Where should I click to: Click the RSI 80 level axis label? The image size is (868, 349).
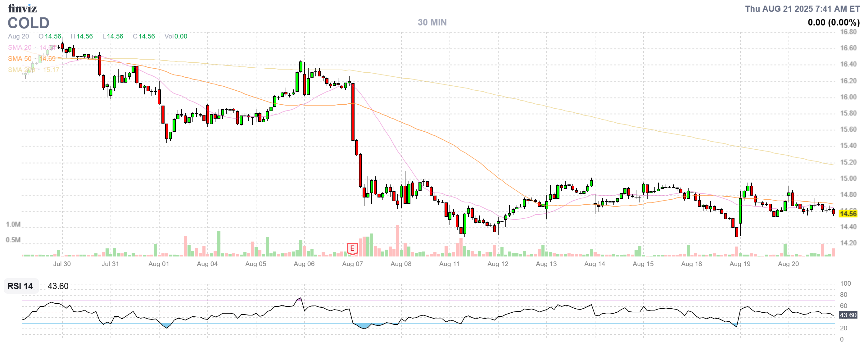(843, 294)
